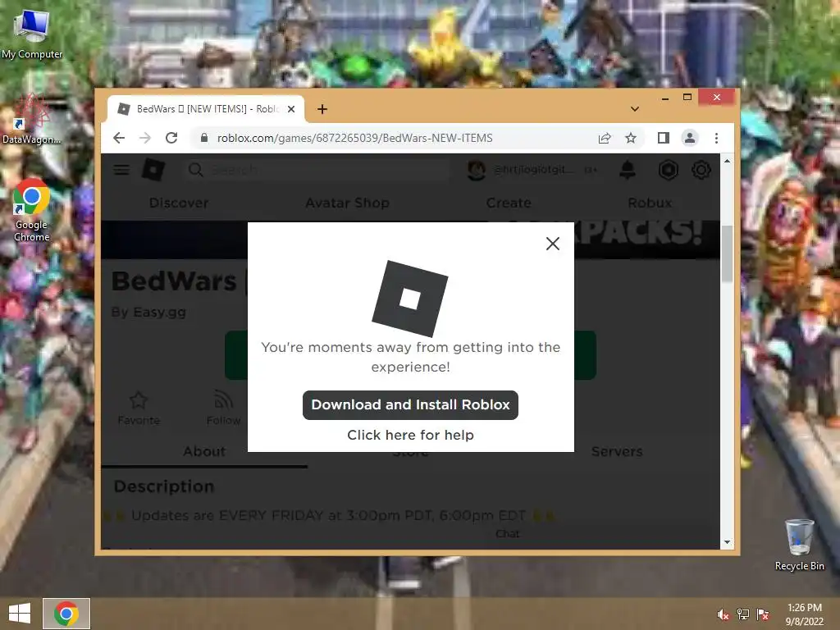Open Robux balance icon
Viewport: 840px width, 630px height.
tap(668, 170)
